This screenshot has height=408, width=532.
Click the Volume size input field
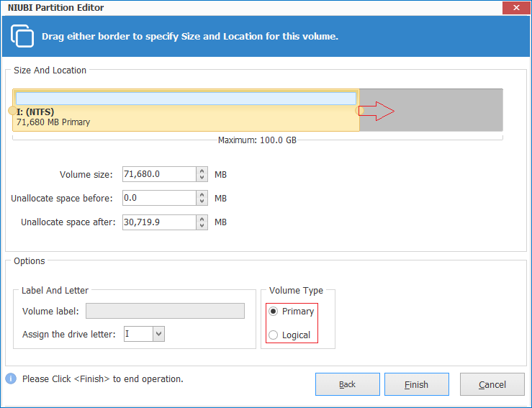click(158, 174)
